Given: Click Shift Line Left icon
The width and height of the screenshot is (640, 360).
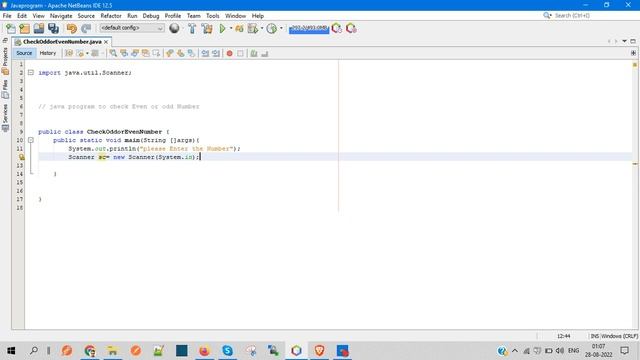Looking at the screenshot, I should click(205, 53).
